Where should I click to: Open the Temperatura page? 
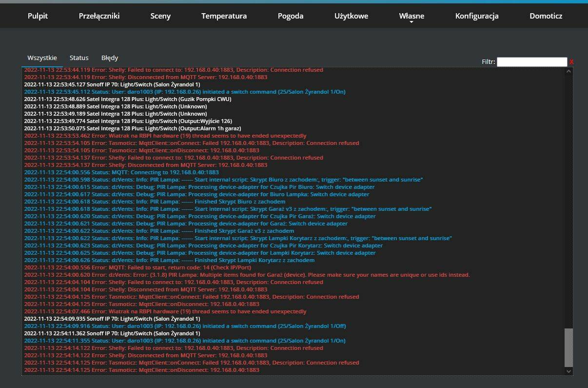click(x=224, y=16)
